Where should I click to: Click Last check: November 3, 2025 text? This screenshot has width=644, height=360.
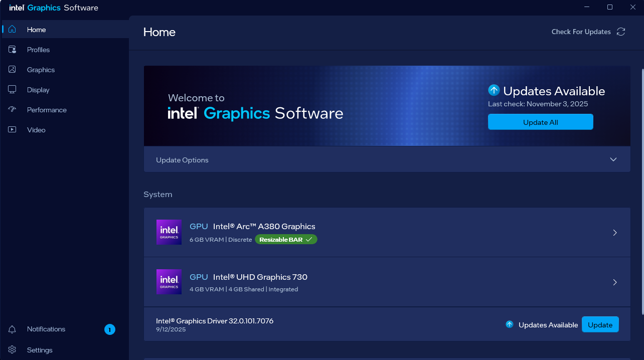click(x=538, y=104)
